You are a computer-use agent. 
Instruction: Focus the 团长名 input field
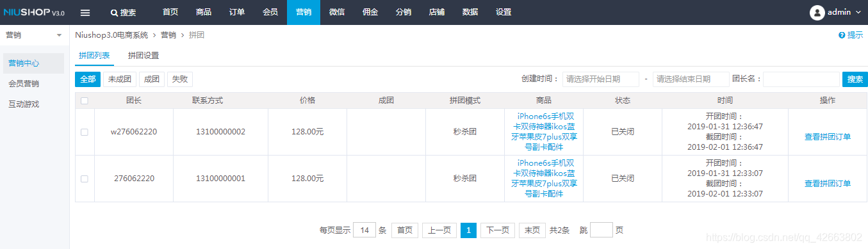(801, 79)
